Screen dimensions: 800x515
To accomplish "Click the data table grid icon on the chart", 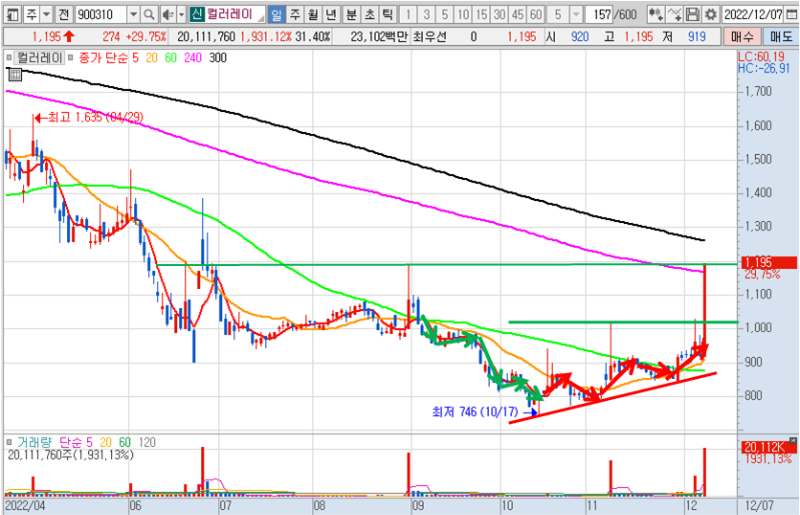I will pos(15,75).
